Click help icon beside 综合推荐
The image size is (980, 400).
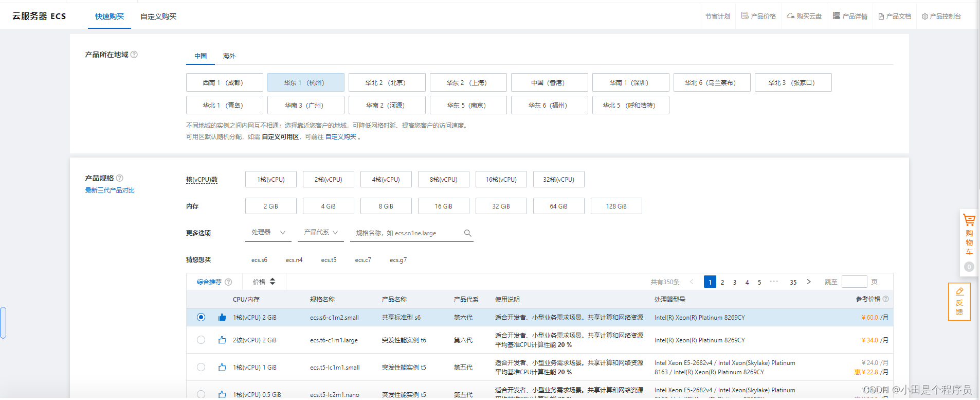(228, 282)
